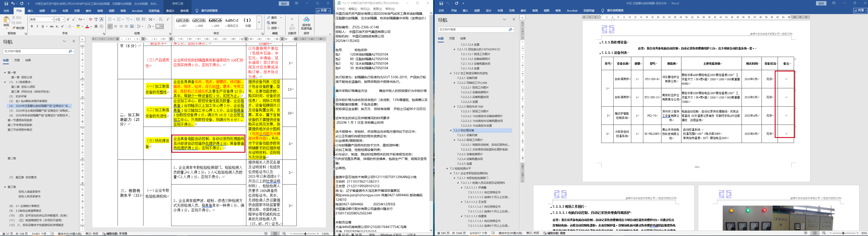Switch to 页面 tab in left navigation pane
The image size is (868, 236).
pos(17,60)
